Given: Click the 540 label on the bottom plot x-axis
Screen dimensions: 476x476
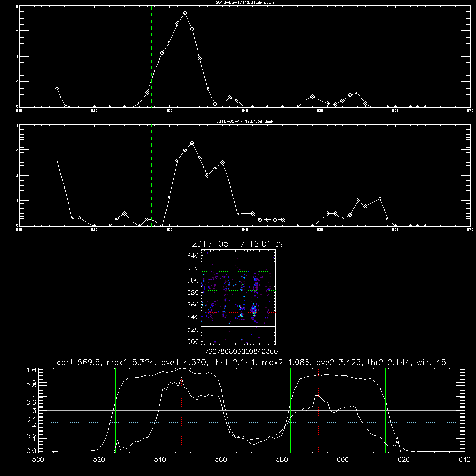Looking at the screenshot, I should (x=160, y=460).
